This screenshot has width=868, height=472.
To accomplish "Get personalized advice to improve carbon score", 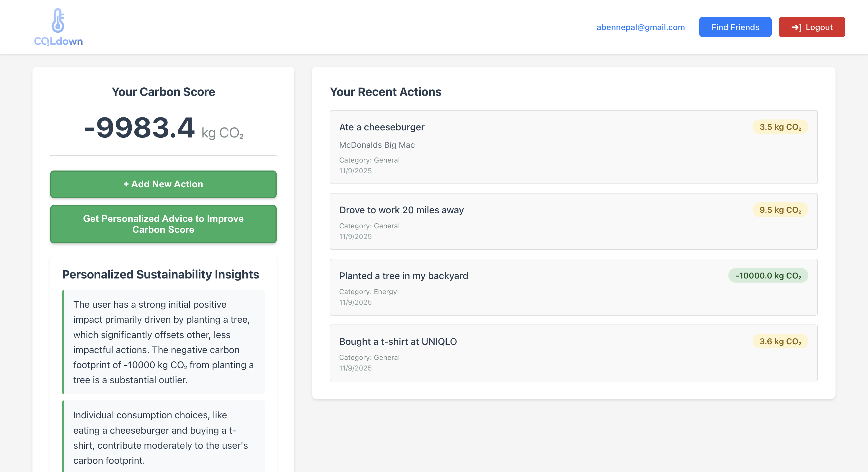I will click(163, 224).
